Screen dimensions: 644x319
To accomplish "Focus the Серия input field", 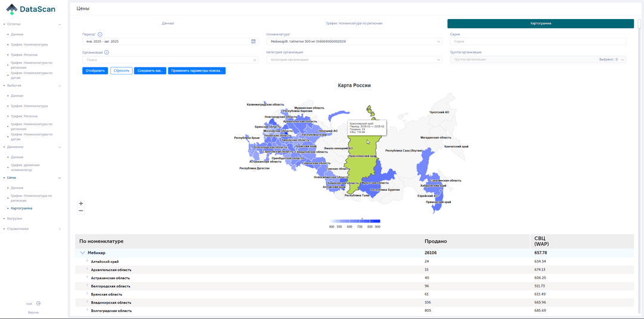I will [x=538, y=42].
